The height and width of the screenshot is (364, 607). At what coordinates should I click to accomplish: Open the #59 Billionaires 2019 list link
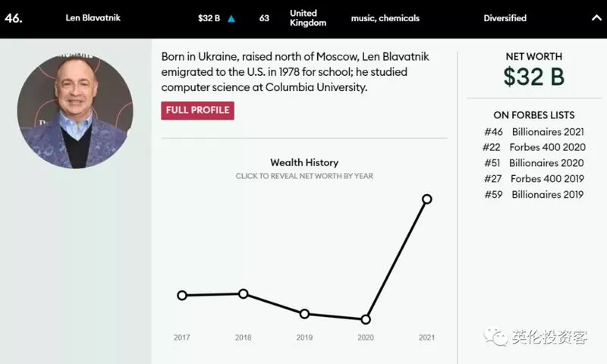[x=534, y=195]
